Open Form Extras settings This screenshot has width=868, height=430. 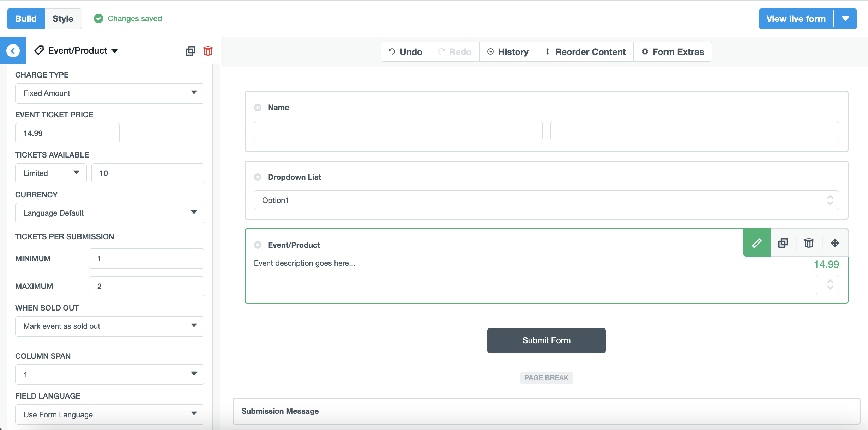673,51
